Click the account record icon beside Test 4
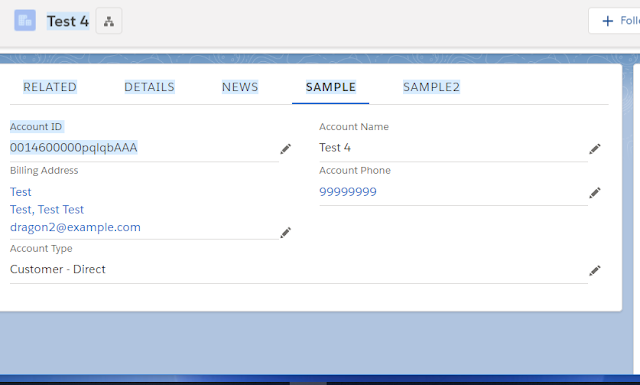Image resolution: width=640 pixels, height=385 pixels. point(25,20)
